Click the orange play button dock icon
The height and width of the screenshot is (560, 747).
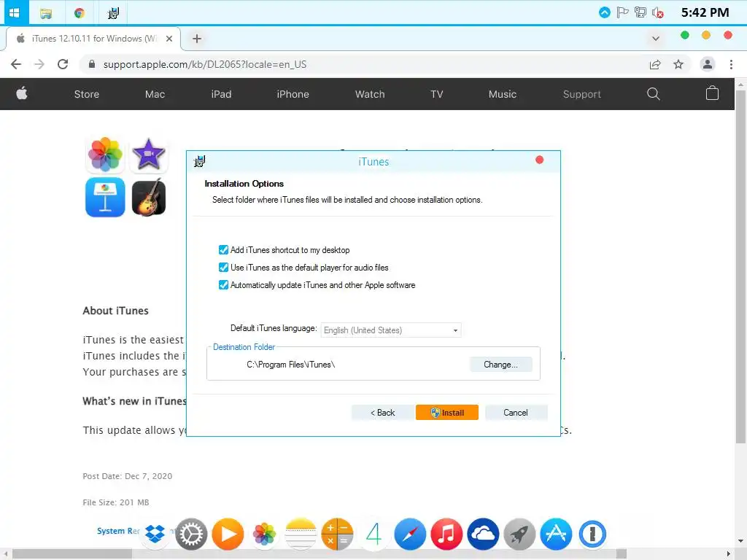pyautogui.click(x=228, y=534)
